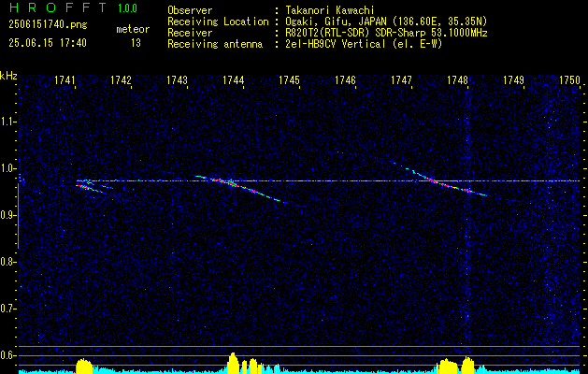Click the 1750 time axis marker
The width and height of the screenshot is (588, 374).
(569, 79)
